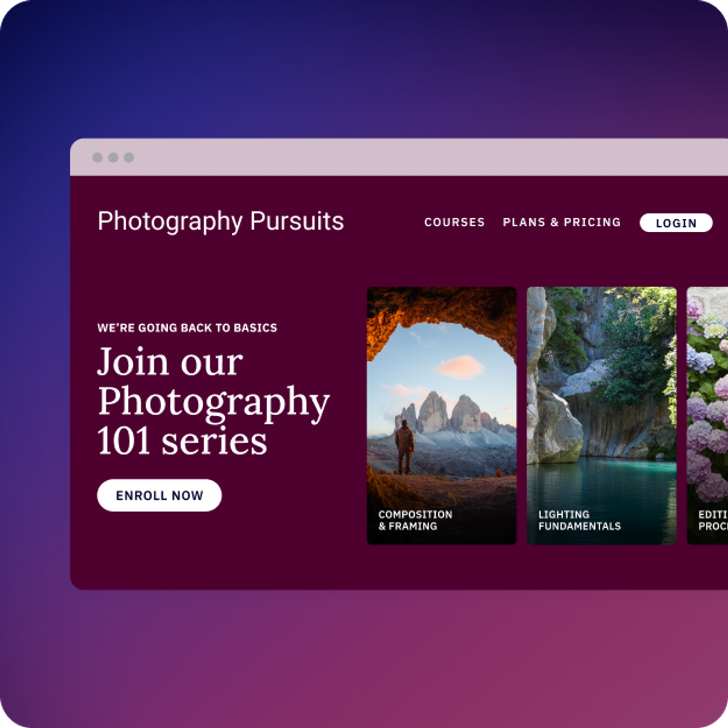Image resolution: width=728 pixels, height=728 pixels.
Task: Go to the Courses menu item
Action: (455, 222)
